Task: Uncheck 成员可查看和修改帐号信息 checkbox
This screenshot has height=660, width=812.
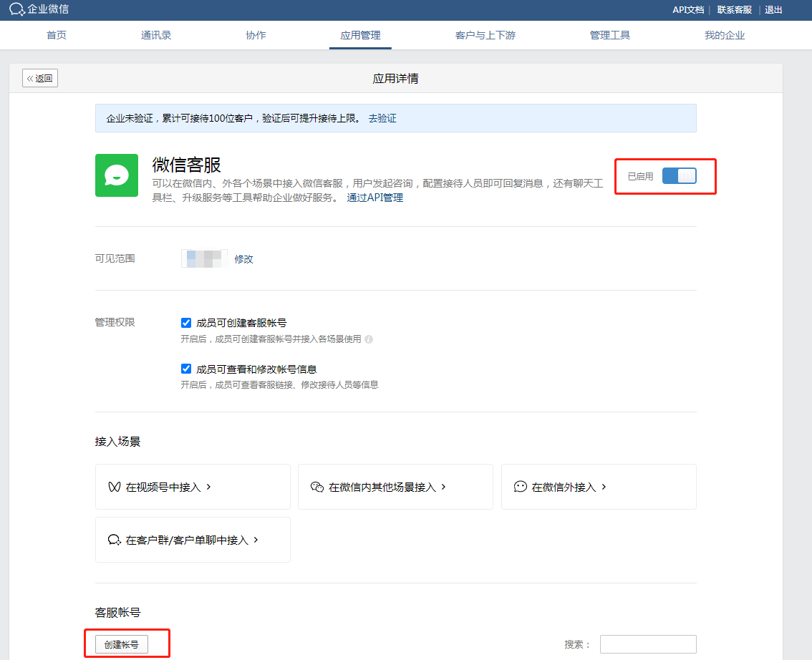Action: pyautogui.click(x=186, y=369)
